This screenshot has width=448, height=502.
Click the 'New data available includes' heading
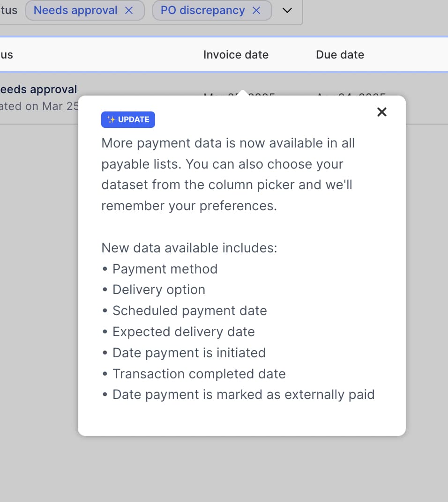tap(189, 248)
